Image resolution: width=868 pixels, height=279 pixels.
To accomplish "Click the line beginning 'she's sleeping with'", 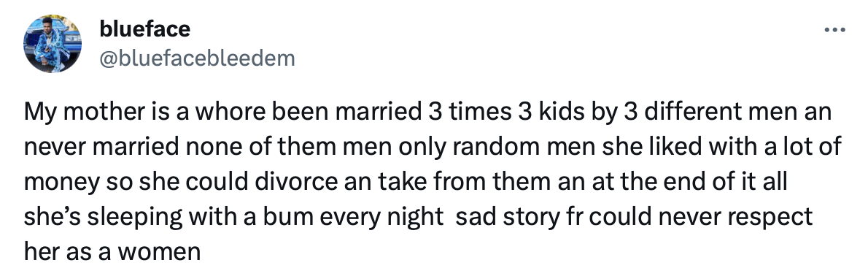I will click(x=418, y=217).
